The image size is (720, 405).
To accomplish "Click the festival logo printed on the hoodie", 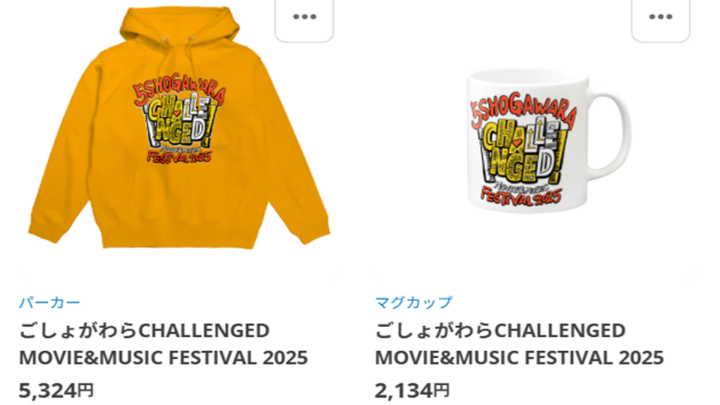I will click(180, 123).
